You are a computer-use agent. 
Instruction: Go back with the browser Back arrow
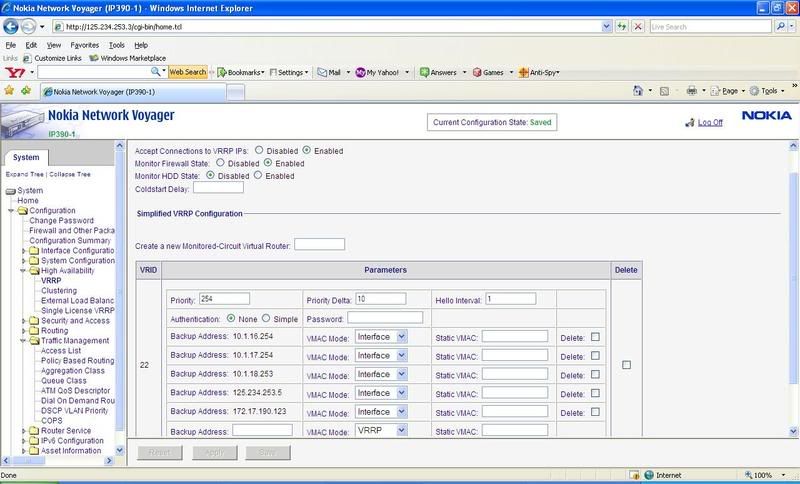[x=10, y=26]
